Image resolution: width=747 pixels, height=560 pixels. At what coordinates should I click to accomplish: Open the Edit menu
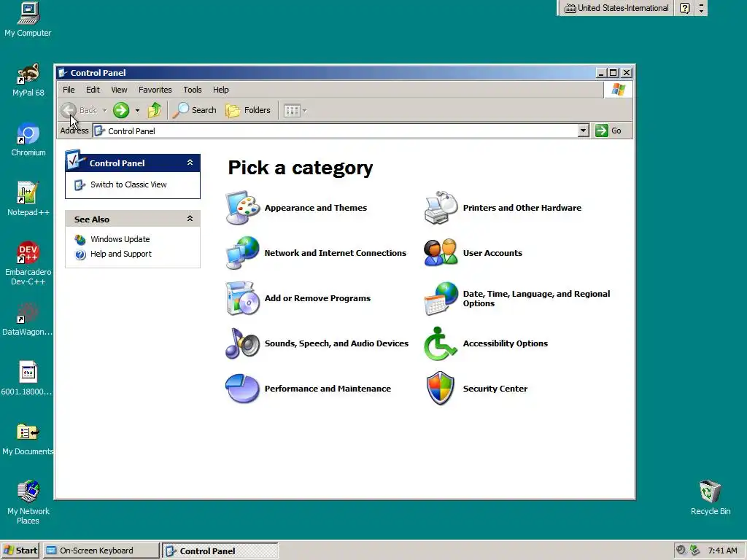pos(93,90)
